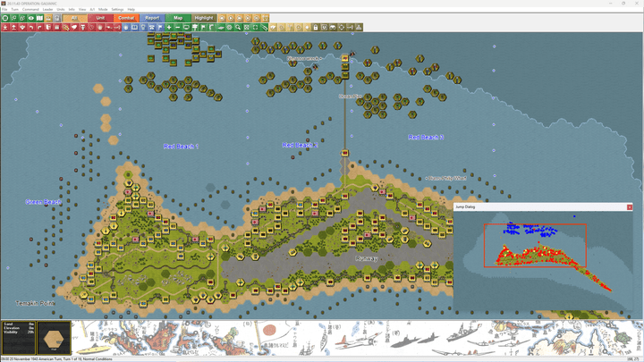Toggle the padlock icon in olive toolbar
This screenshot has width=644, height=362.
[316, 28]
